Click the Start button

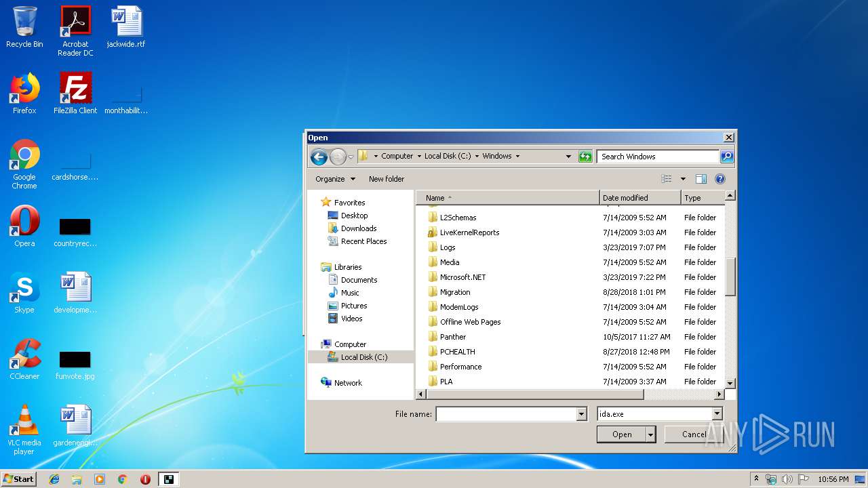coord(18,479)
